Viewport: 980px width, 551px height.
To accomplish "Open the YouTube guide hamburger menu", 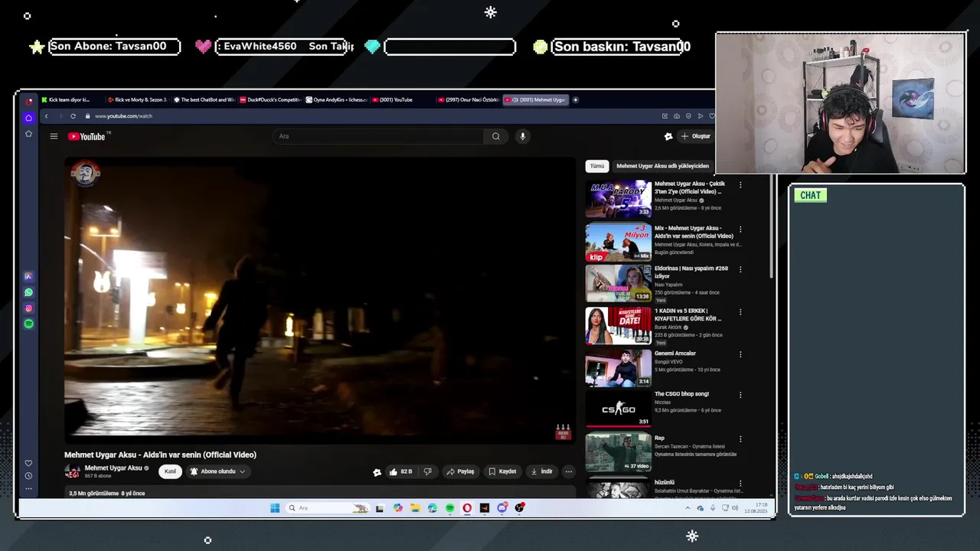I will point(54,136).
